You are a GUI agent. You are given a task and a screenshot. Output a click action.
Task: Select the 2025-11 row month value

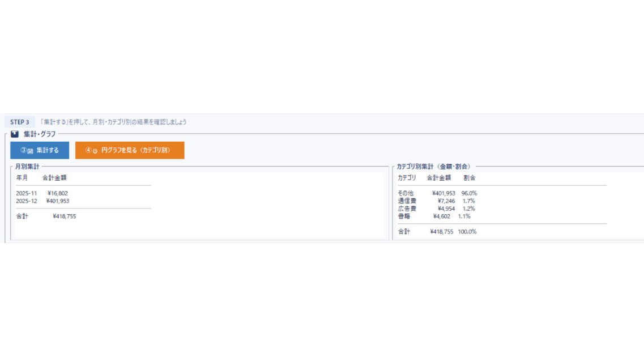(26, 193)
